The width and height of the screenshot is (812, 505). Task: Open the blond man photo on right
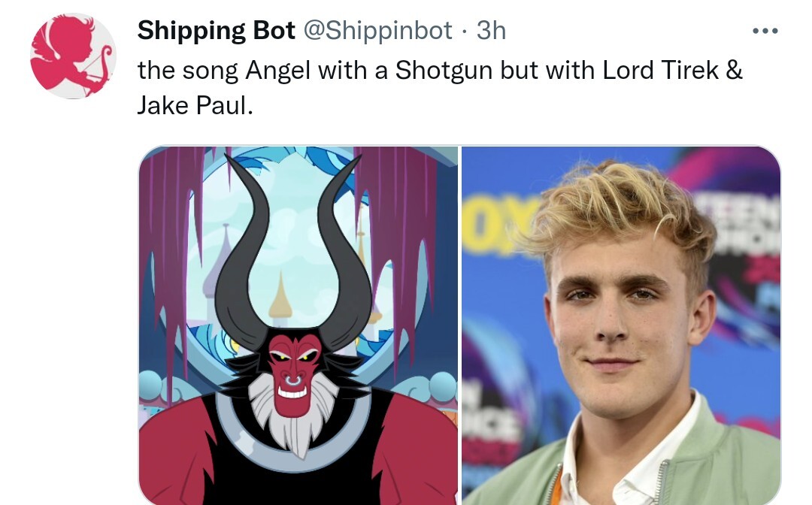click(x=621, y=325)
